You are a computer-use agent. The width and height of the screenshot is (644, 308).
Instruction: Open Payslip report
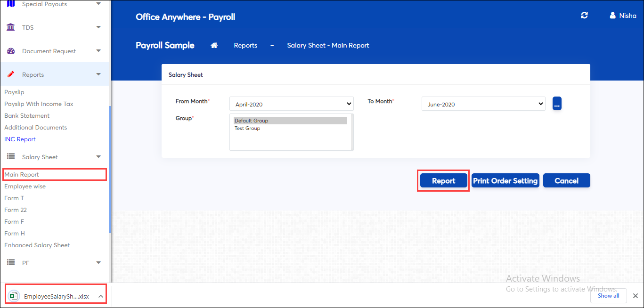14,92
